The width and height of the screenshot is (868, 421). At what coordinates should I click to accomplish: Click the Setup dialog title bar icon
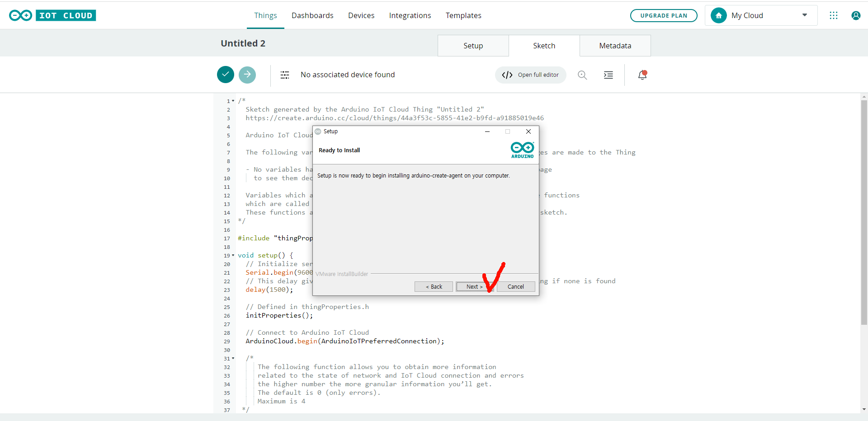(318, 131)
